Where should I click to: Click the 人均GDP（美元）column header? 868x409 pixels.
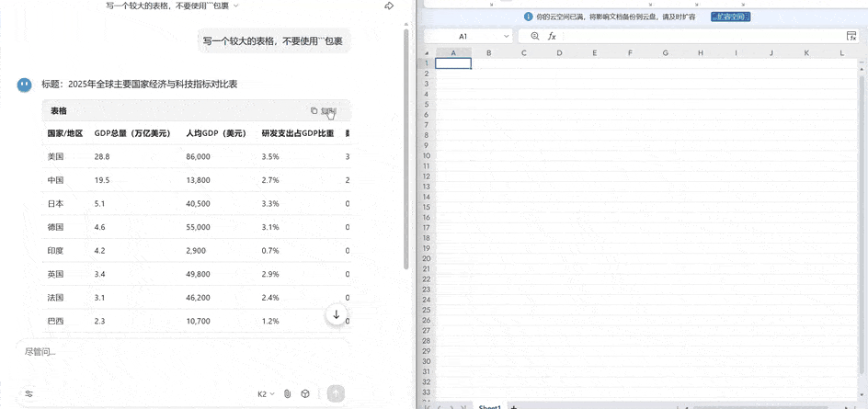click(x=216, y=133)
